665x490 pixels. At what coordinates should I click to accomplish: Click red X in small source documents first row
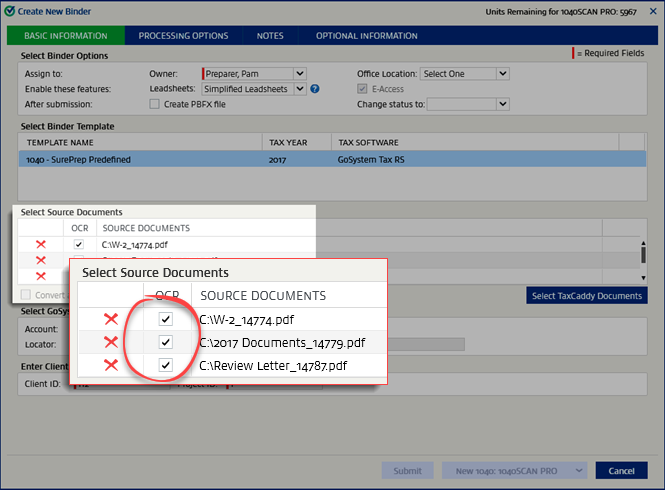[x=41, y=244]
